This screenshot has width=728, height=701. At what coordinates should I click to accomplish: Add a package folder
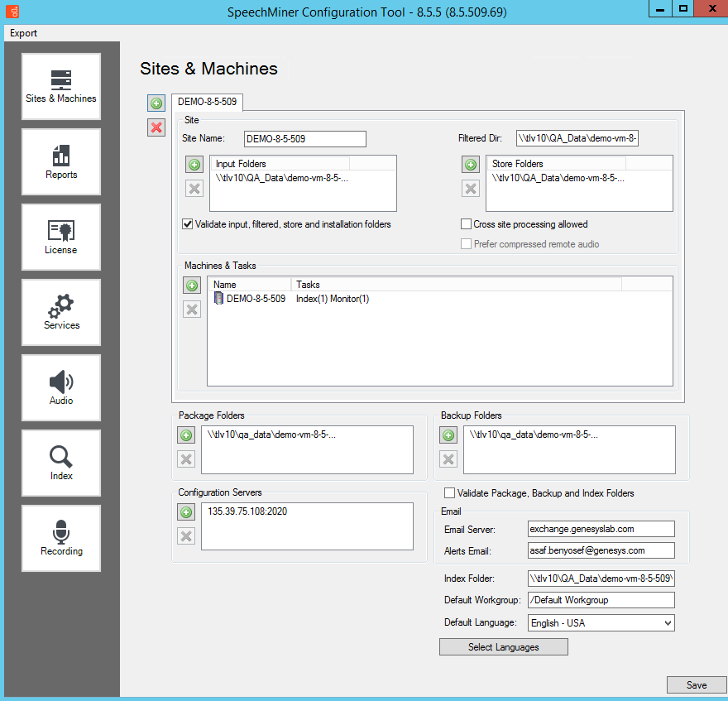click(x=186, y=435)
